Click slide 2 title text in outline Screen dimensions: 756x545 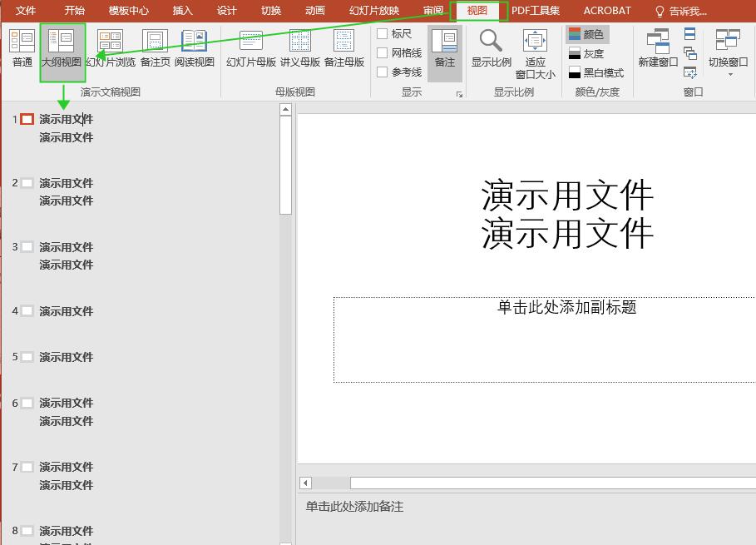[66, 183]
